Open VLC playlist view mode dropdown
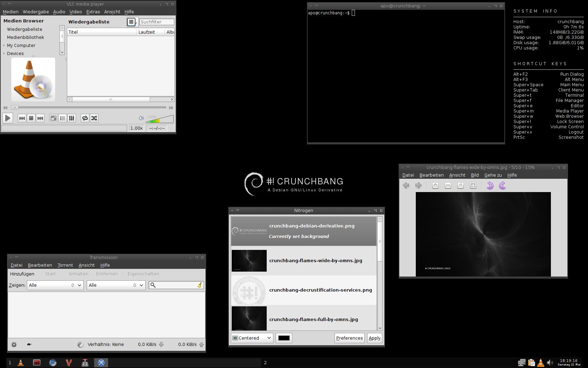This screenshot has height=368, width=588. click(132, 22)
